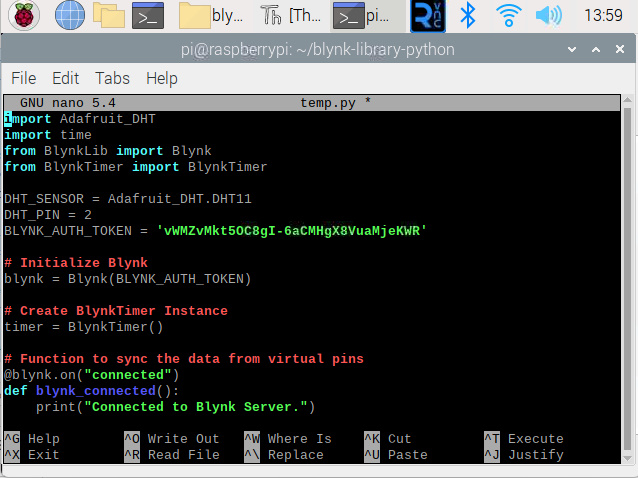Screen dimensions: 638x478
Task: Open the Bluetooth menu
Action: 468,15
